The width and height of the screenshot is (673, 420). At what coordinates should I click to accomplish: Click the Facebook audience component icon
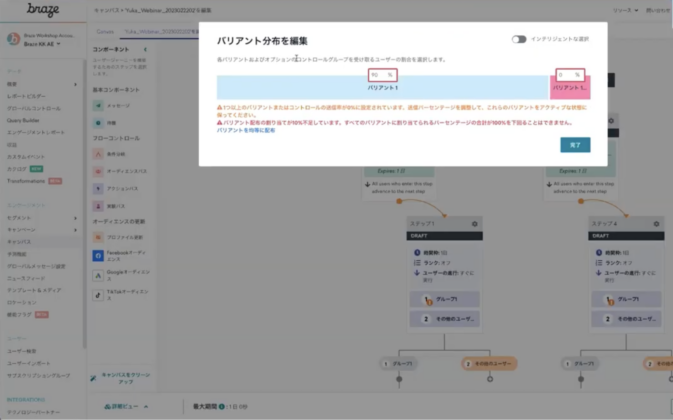(x=97, y=256)
